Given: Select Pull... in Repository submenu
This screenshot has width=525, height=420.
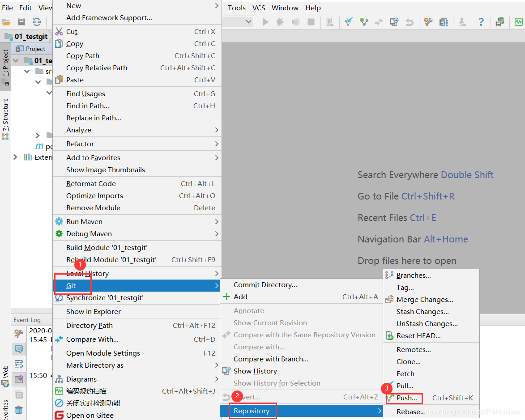Looking at the screenshot, I should (431, 386).
